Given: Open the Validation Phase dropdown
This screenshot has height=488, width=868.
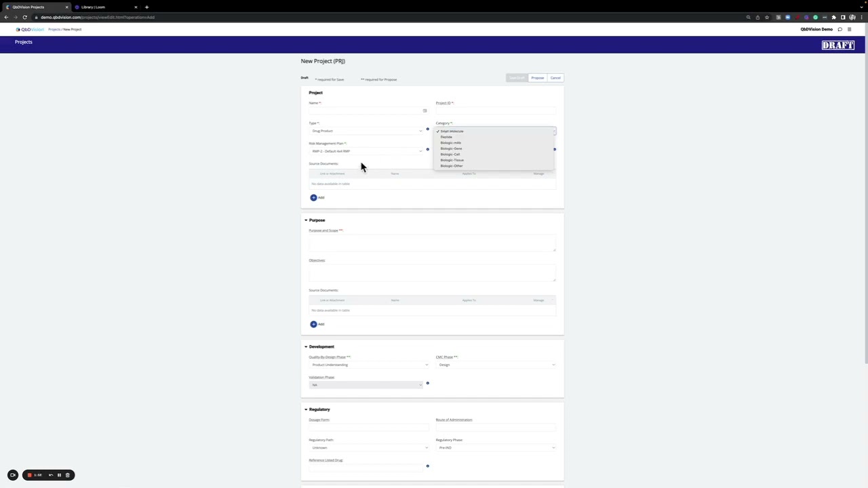Looking at the screenshot, I should (x=366, y=385).
